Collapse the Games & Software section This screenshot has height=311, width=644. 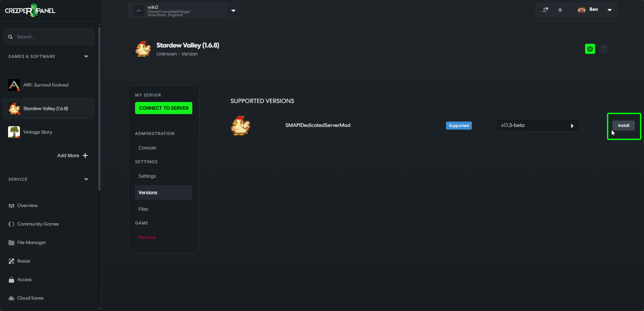click(86, 57)
